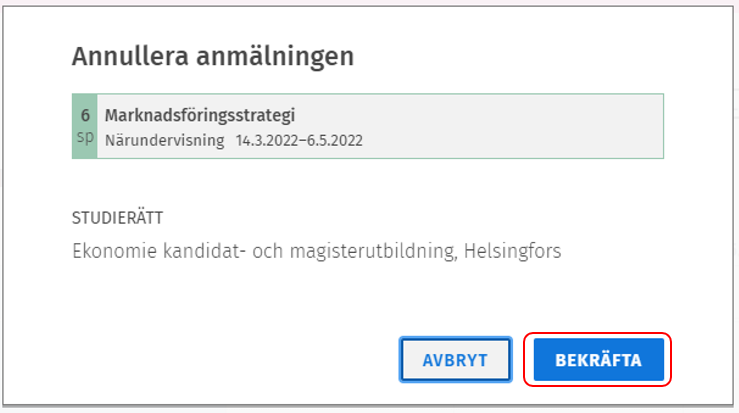The width and height of the screenshot is (739, 413).
Task: Click the Marknadsföringsstrategi course name
Action: pyautogui.click(x=199, y=115)
